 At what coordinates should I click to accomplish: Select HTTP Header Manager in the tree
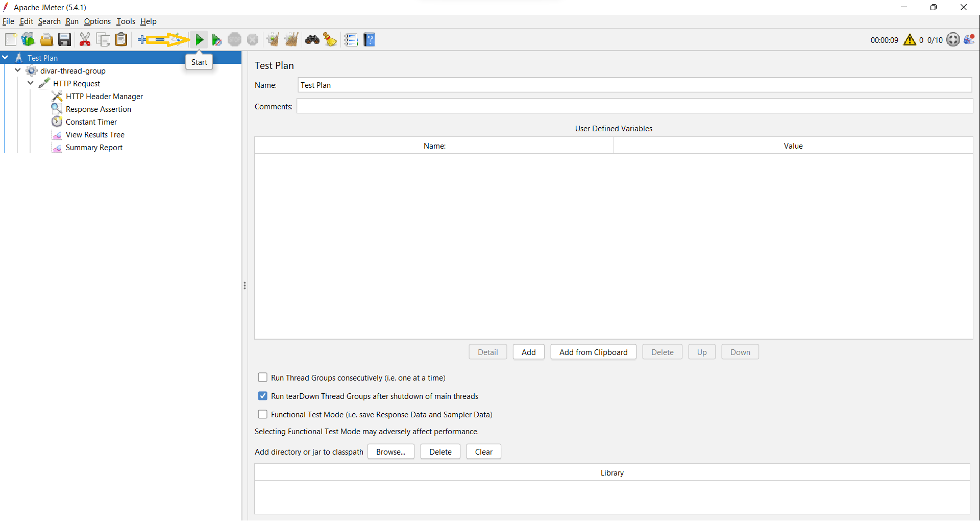coord(104,97)
